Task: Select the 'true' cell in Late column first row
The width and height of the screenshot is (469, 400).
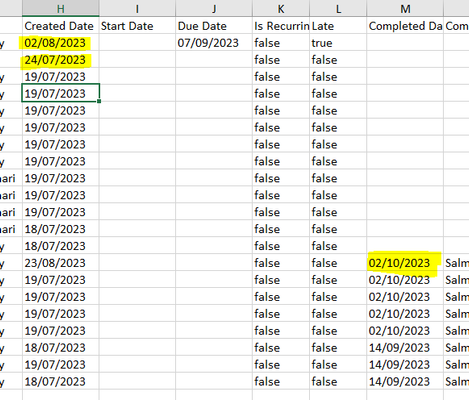Action: [x=338, y=43]
